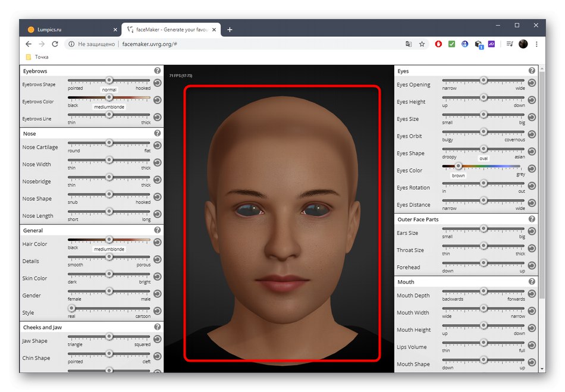Click reset icon next to Hair Color
This screenshot has width=565, height=392.
pos(157,242)
